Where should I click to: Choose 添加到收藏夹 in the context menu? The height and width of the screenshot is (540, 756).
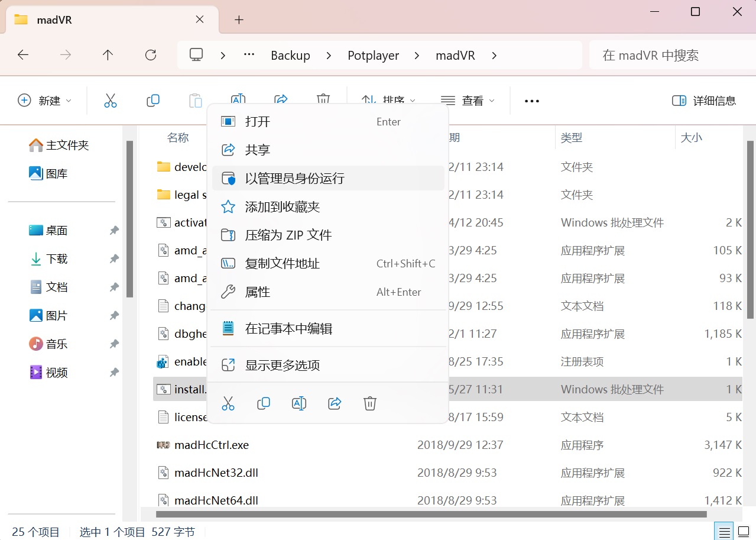[328, 206]
